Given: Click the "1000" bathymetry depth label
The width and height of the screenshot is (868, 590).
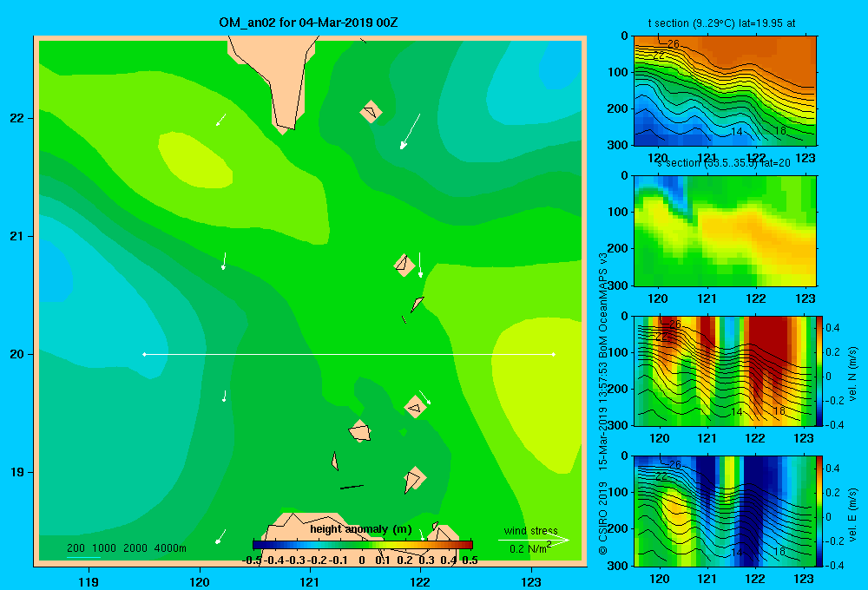Looking at the screenshot, I should pos(104,548).
